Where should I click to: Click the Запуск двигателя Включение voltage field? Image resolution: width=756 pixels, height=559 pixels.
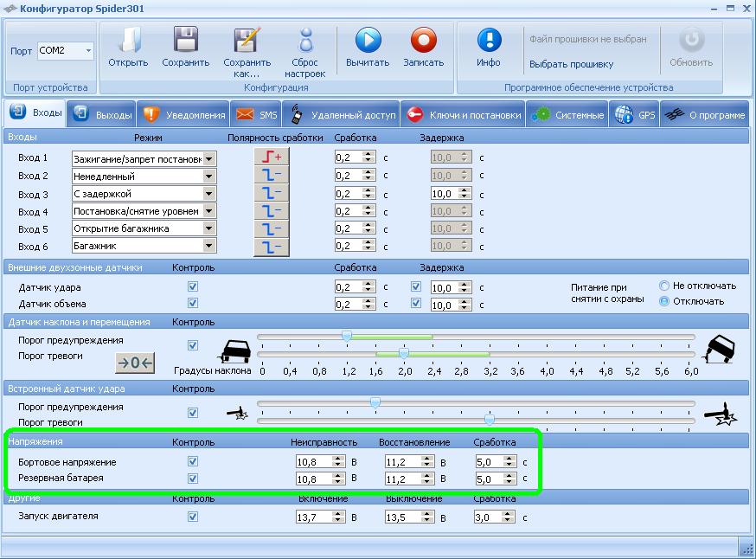pos(313,517)
